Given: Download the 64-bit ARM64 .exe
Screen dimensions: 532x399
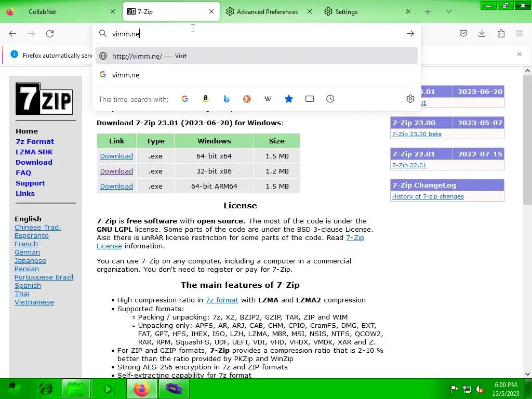Looking at the screenshot, I should (x=116, y=187).
